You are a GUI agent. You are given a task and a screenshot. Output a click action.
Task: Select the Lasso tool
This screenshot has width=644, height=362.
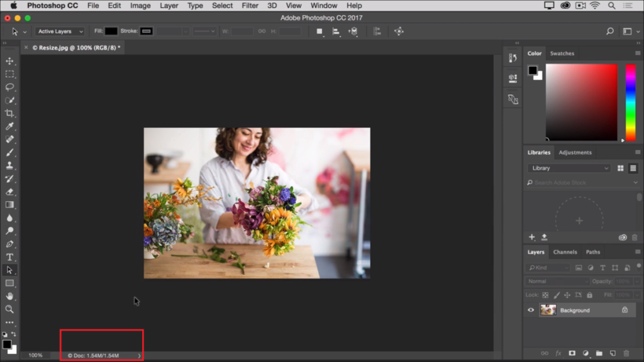[9, 87]
